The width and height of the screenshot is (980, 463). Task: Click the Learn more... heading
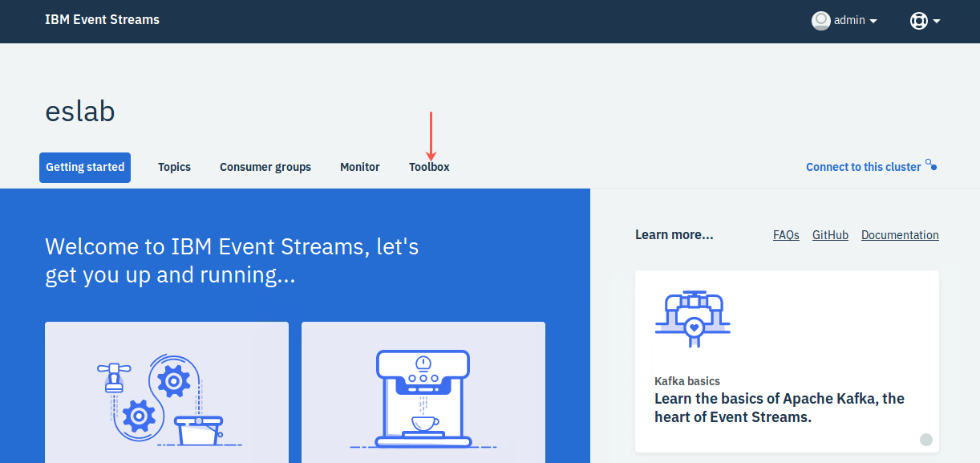tap(674, 235)
